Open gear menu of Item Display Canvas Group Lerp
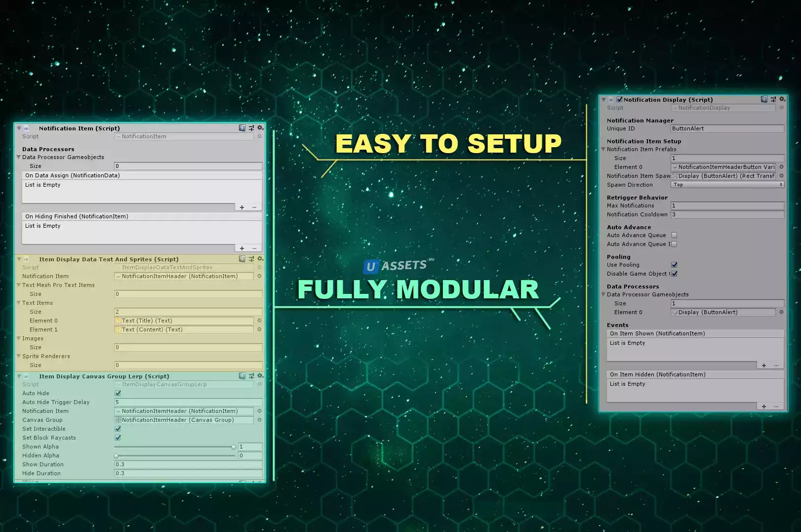 (x=260, y=376)
